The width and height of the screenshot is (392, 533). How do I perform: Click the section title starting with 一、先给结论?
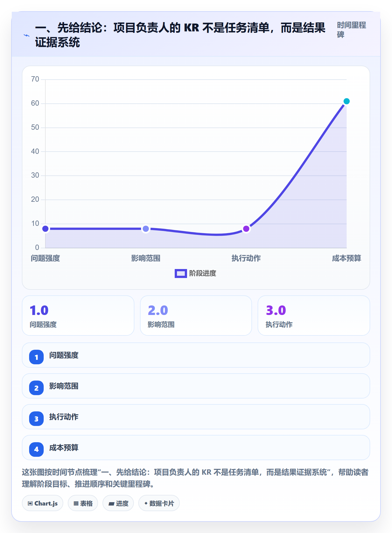click(180, 35)
